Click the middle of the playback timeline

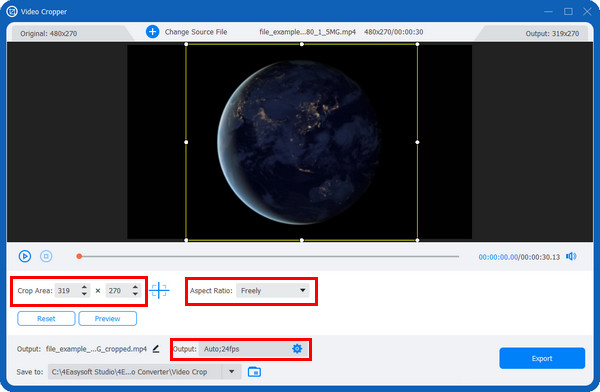coord(269,256)
